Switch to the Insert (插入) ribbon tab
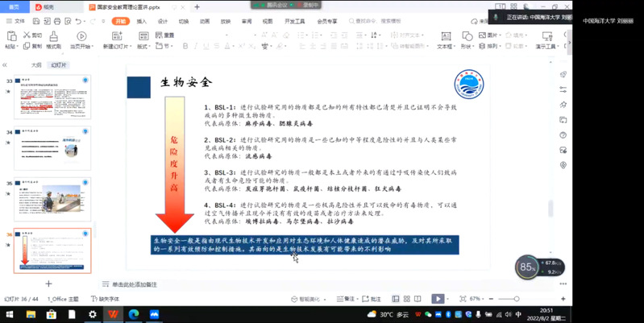This screenshot has width=644, height=323. (142, 22)
